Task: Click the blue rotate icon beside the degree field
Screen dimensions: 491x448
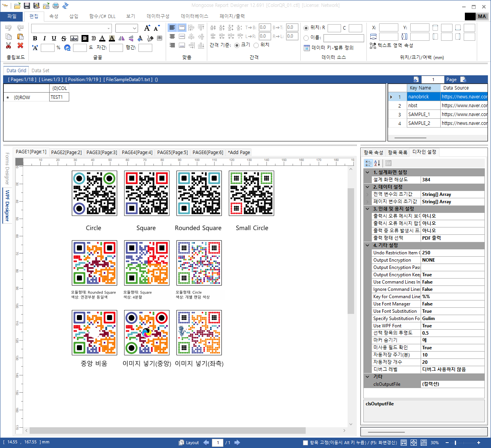Action: (x=67, y=48)
